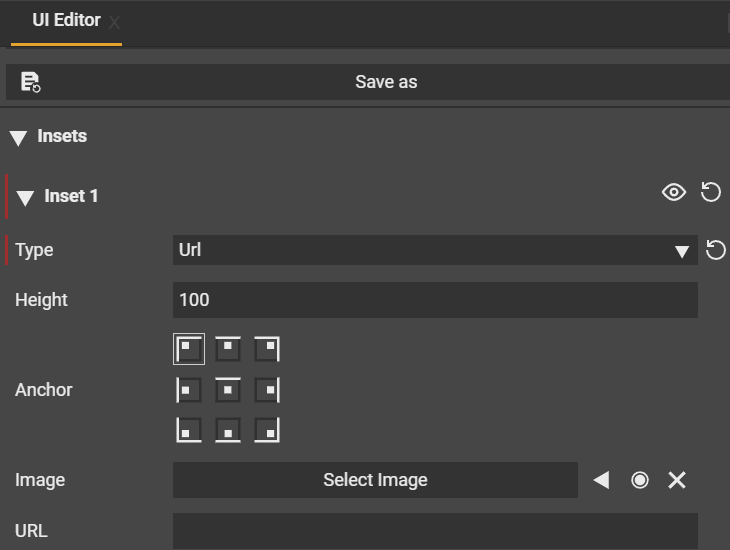Open the Type dropdown showing Url

coord(434,250)
